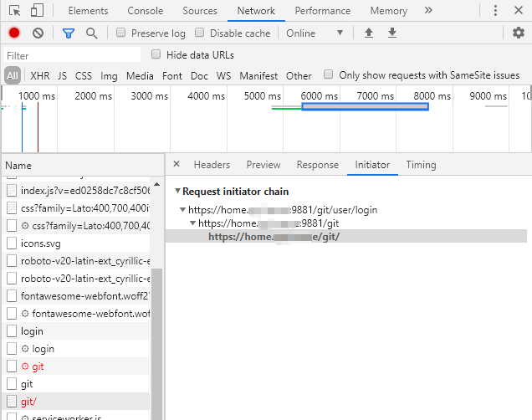Collapse the :9881/git chain node
This screenshot has width=532, height=420.
(192, 223)
